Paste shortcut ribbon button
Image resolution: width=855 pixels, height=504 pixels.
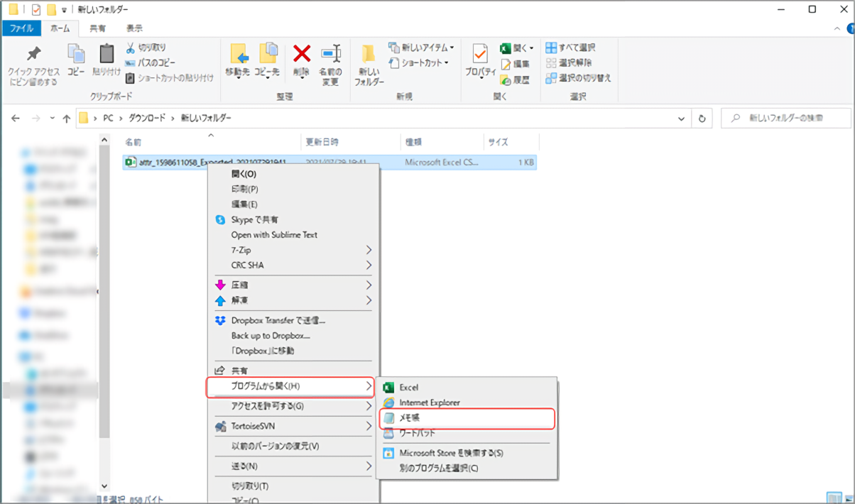[x=169, y=78]
